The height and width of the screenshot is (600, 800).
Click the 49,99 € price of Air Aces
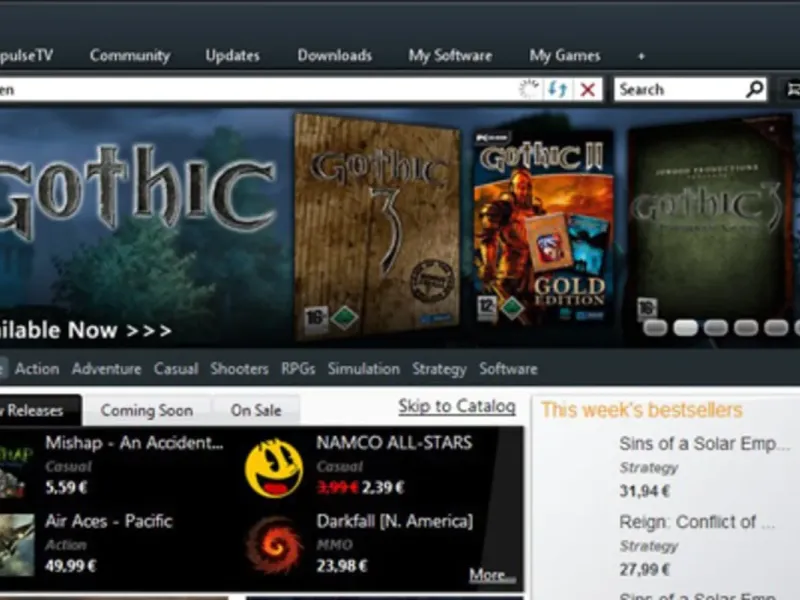tap(70, 566)
